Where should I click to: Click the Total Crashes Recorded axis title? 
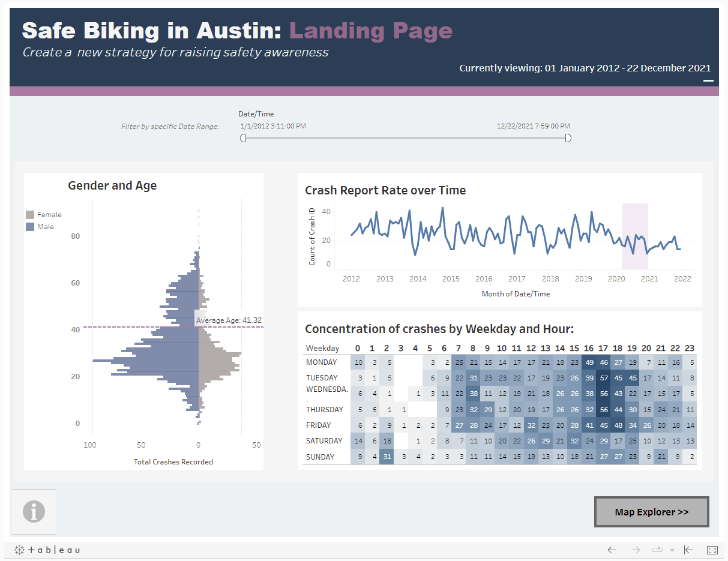point(173,462)
